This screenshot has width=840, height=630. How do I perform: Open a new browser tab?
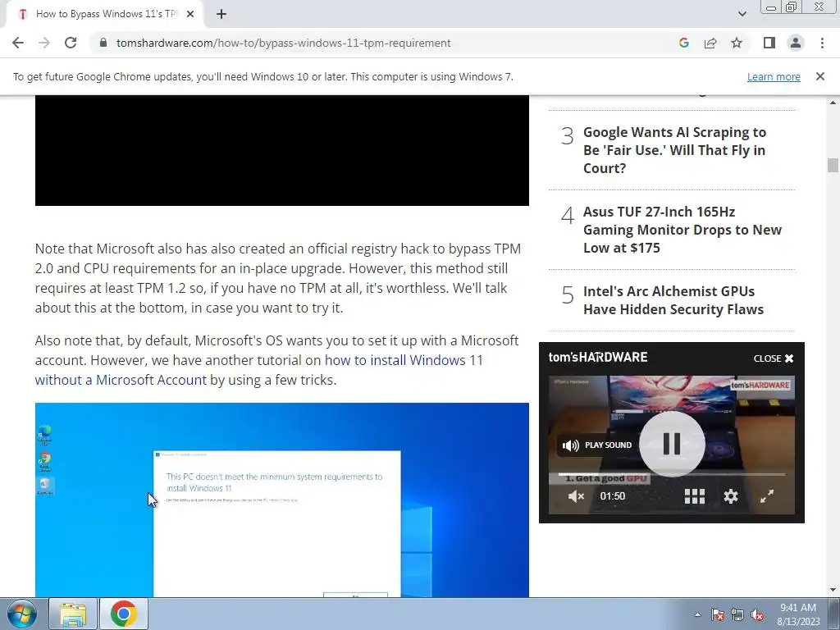point(221,15)
